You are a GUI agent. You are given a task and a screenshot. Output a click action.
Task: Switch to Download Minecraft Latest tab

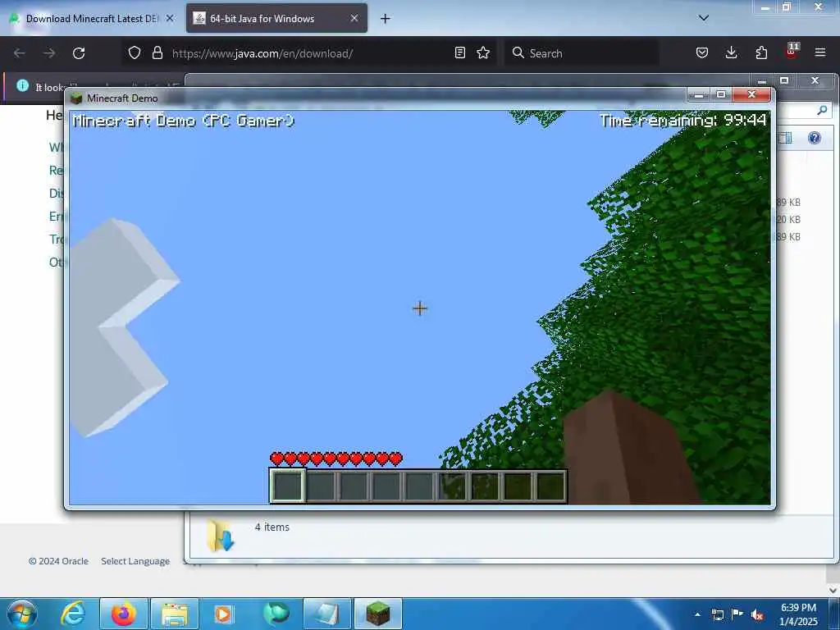click(92, 19)
